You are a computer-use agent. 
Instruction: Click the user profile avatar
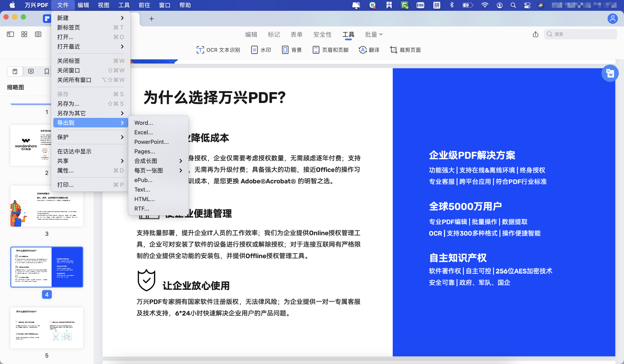point(613,19)
